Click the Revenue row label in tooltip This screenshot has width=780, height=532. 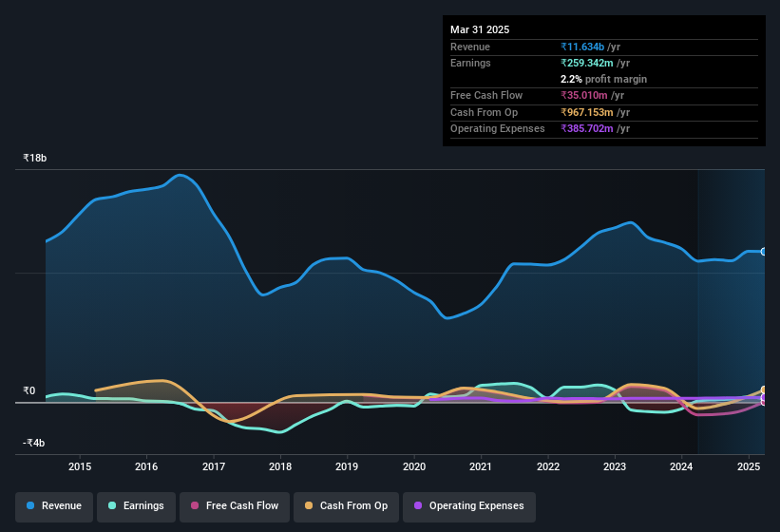[x=470, y=47]
